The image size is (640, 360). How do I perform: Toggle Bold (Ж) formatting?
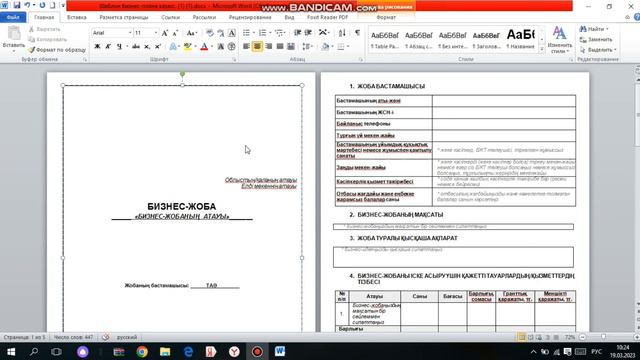click(98, 47)
